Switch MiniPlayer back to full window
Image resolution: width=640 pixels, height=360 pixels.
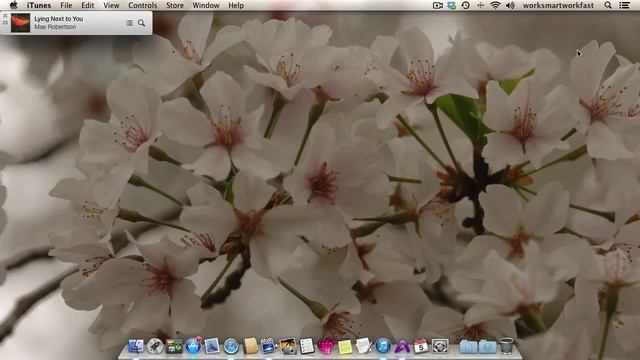point(5,22)
